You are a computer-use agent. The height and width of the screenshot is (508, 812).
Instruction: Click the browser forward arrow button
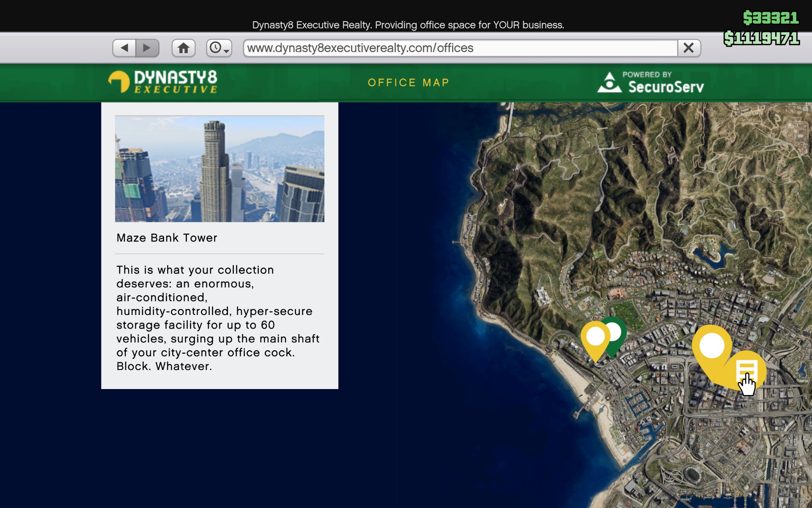click(x=147, y=48)
